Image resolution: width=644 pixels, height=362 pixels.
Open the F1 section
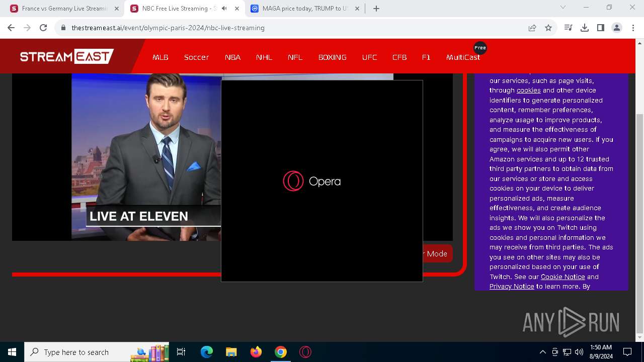coord(426,57)
